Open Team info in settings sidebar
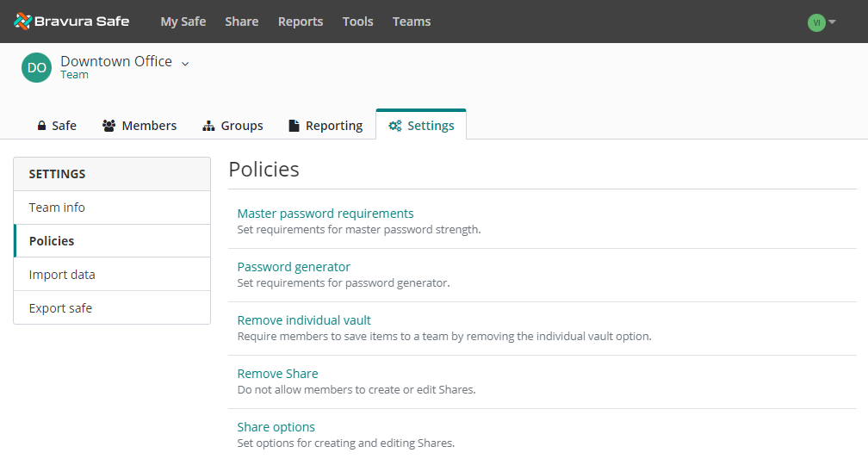The width and height of the screenshot is (868, 465). click(x=112, y=208)
